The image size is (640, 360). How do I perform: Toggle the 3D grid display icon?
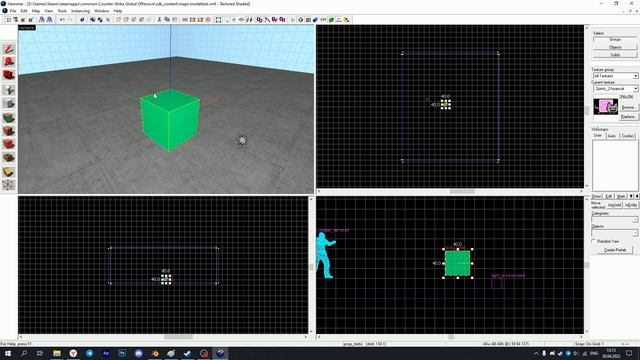point(16,20)
